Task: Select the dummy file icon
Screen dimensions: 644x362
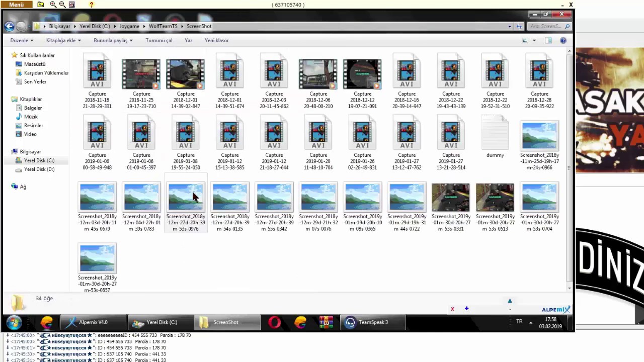Action: pyautogui.click(x=495, y=133)
